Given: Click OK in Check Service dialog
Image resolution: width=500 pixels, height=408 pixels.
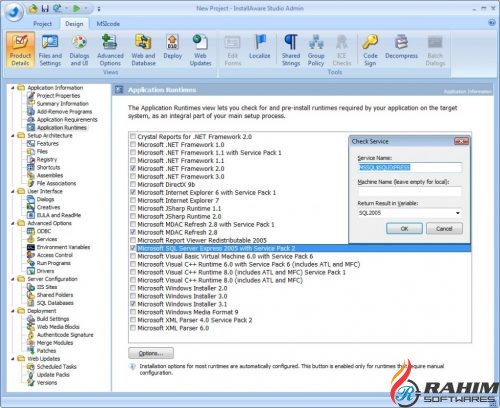Looking at the screenshot, I should (x=404, y=229).
